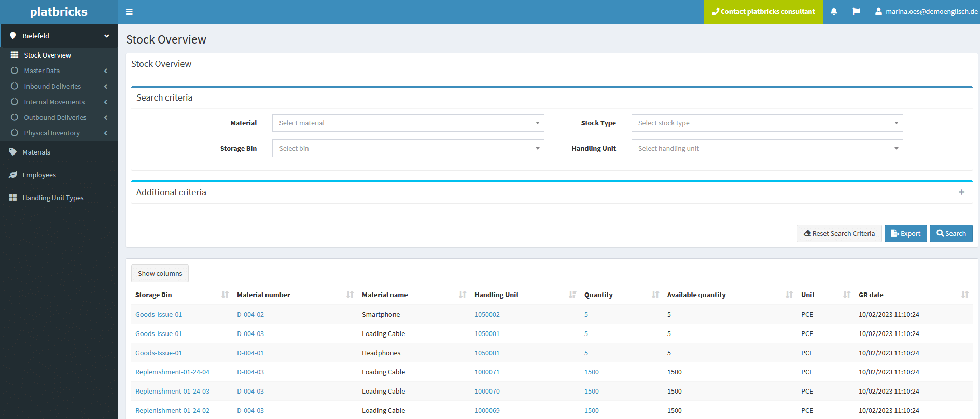Open material number D-004-02

pos(250,314)
